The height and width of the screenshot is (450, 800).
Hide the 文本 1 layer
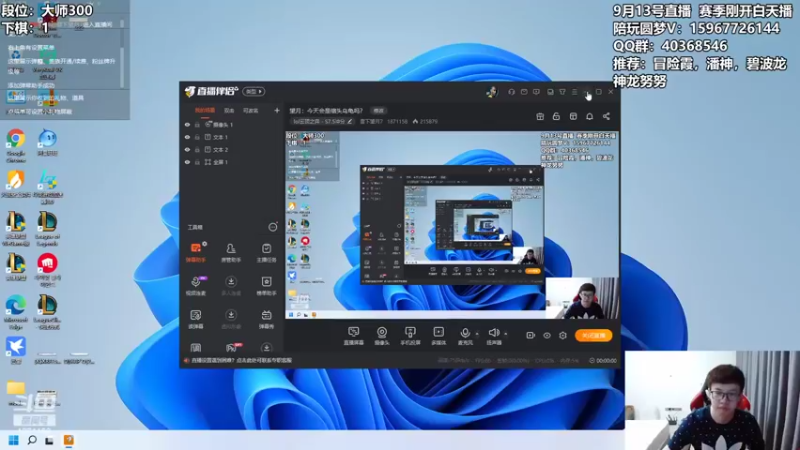tap(187, 137)
